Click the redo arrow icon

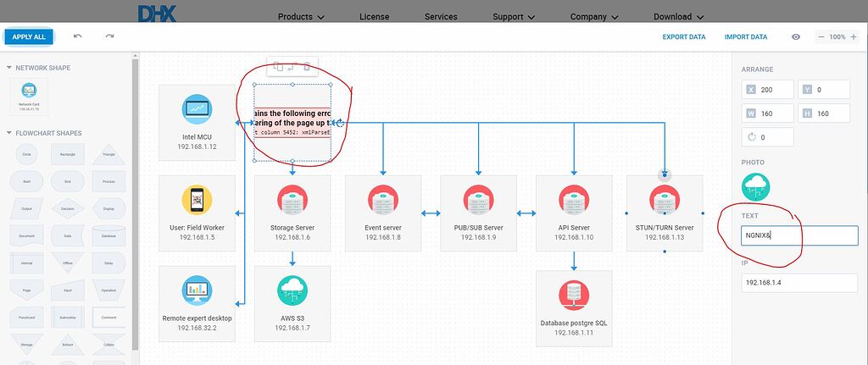click(109, 36)
